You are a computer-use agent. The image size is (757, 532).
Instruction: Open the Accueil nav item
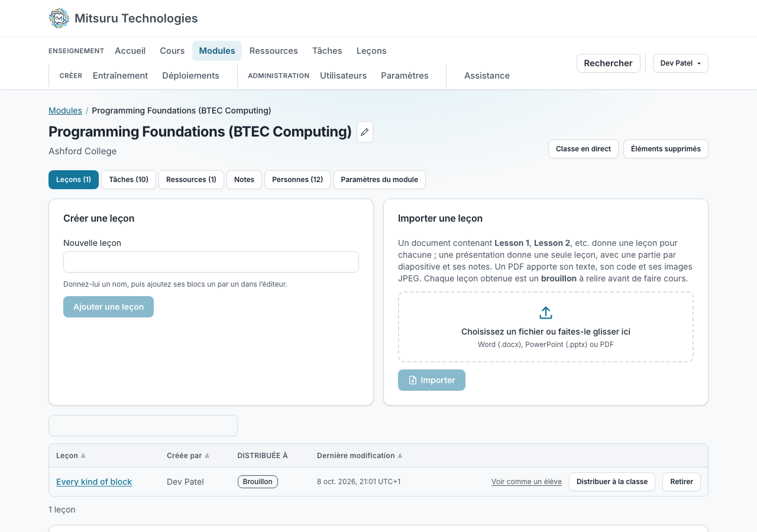click(x=130, y=51)
